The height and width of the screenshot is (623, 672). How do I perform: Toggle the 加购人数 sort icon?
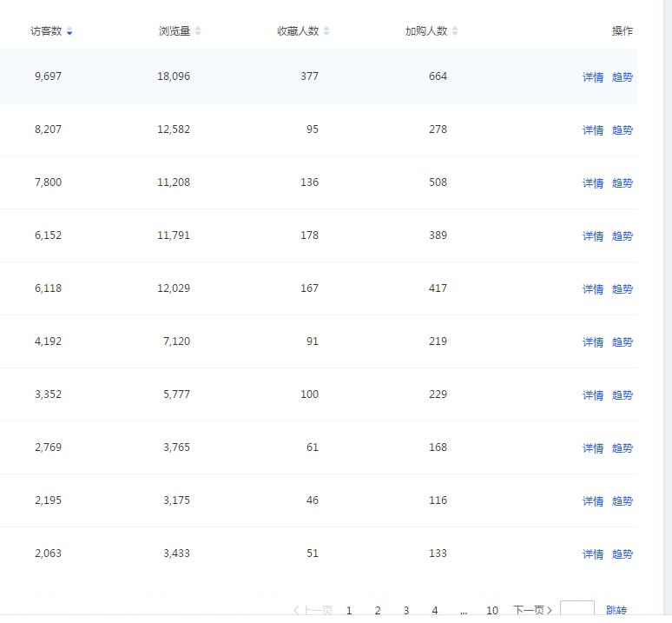click(x=455, y=31)
